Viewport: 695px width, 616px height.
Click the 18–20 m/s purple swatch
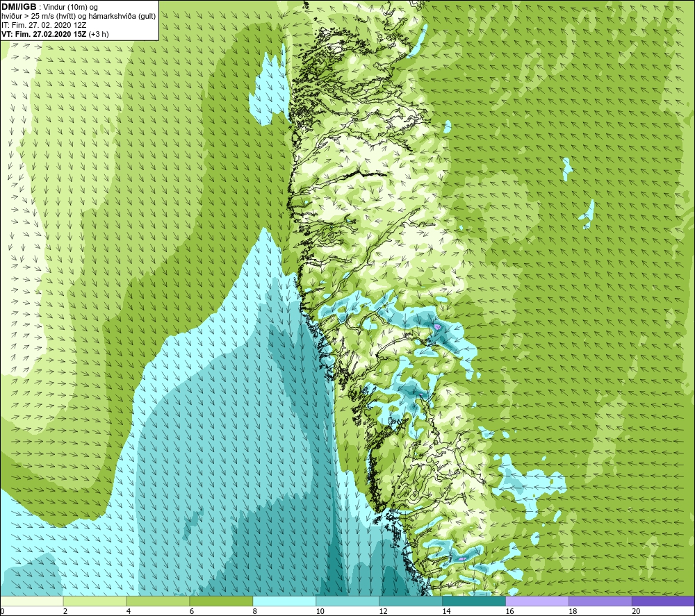tap(600, 601)
